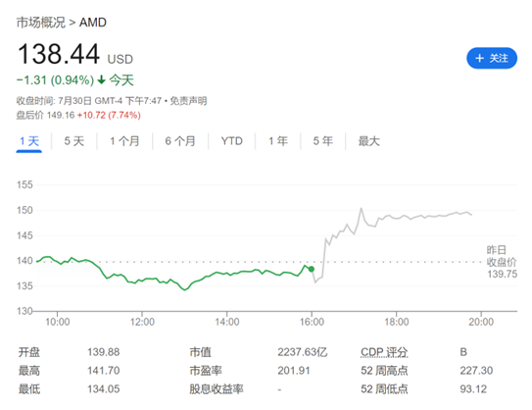Switch to the 1 个月 tab
This screenshot has height=410, width=532.
(124, 141)
